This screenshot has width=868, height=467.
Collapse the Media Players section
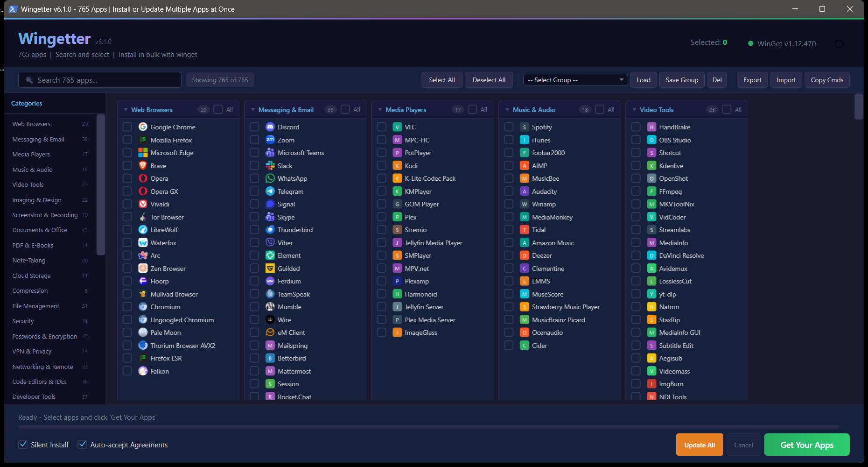(x=379, y=109)
